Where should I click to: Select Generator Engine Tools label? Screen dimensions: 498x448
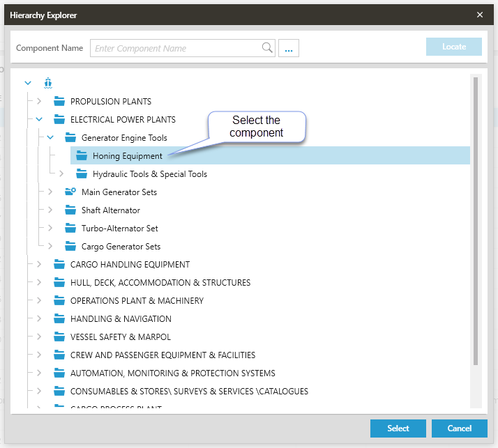[124, 138]
